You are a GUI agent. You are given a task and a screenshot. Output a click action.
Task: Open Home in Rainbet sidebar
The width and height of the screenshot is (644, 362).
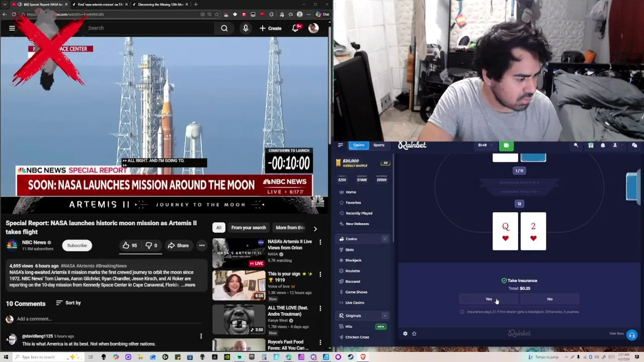click(x=351, y=192)
